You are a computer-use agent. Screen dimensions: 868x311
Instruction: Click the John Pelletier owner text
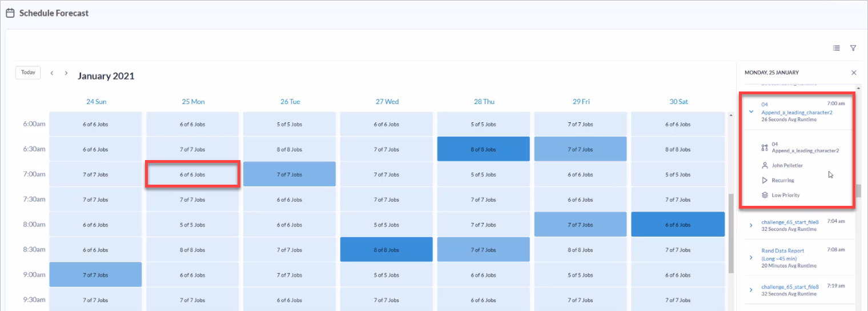pos(787,165)
